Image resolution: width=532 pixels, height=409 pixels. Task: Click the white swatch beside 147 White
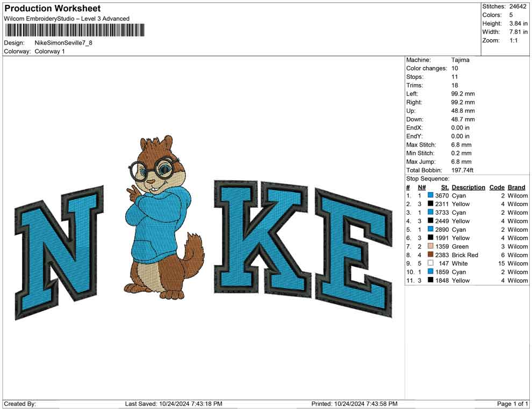point(430,263)
